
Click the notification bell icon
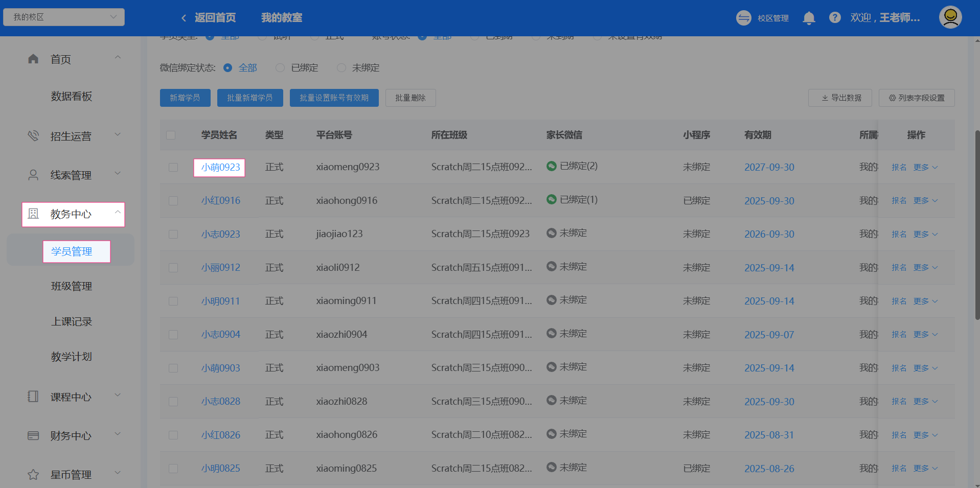809,18
